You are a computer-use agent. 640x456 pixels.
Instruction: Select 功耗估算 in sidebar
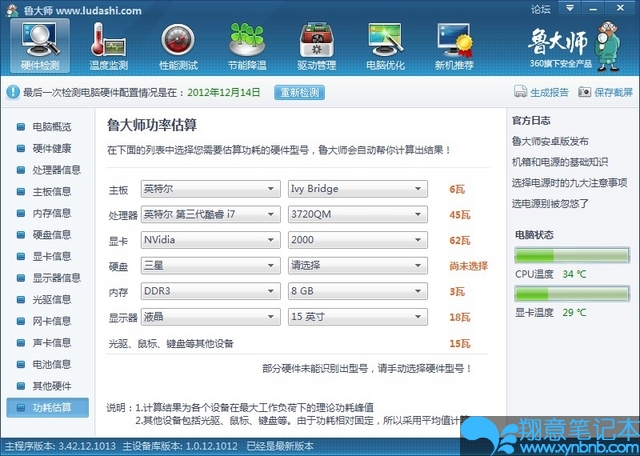(47, 407)
